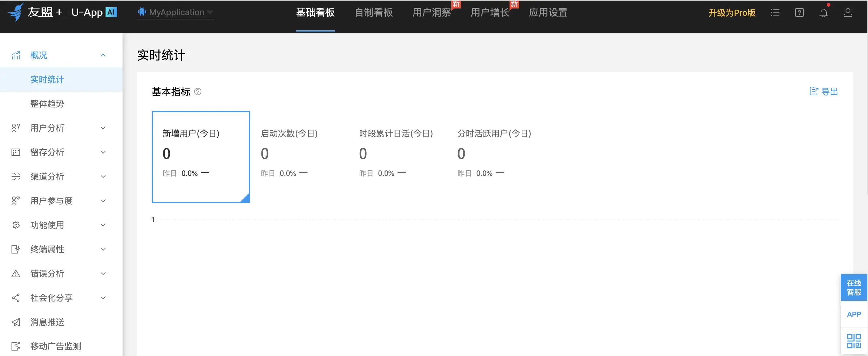This screenshot has width=868, height=356.
Task: Open the 应用设置 tab
Action: pos(548,12)
